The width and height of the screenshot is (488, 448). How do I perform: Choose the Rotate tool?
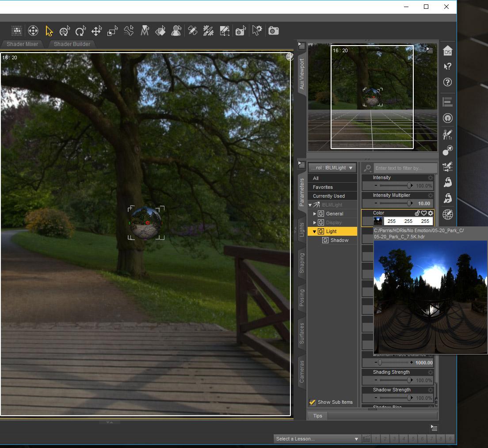(80, 31)
